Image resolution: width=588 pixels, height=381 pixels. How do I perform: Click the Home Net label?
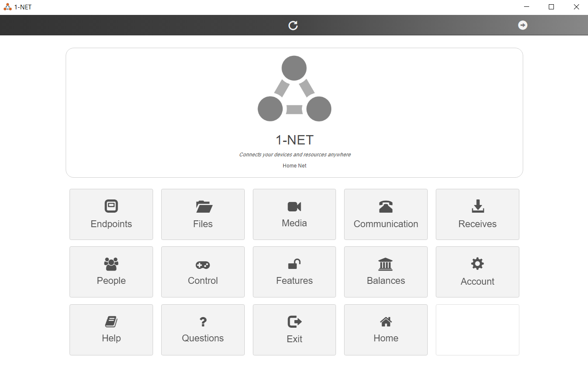point(294,166)
